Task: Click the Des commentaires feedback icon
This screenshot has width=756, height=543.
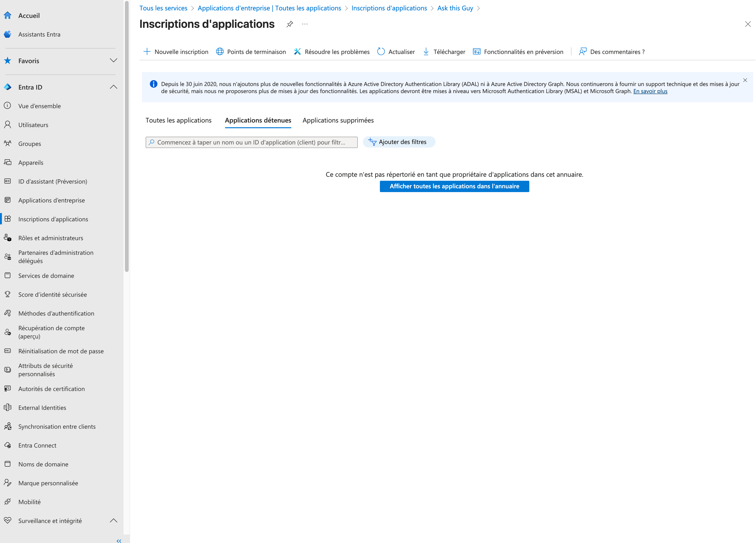Action: 582,52
